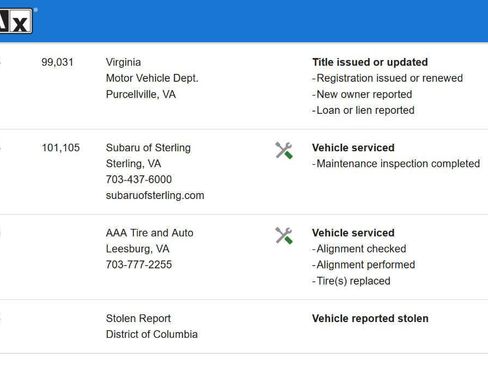Click Subaru of Sterling phone number 703-437-6000
Screen dimensions: 488x366
point(139,179)
